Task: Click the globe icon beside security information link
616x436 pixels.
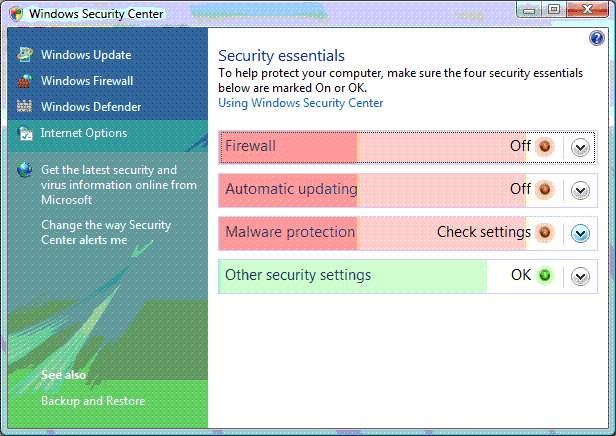Action: [25, 170]
